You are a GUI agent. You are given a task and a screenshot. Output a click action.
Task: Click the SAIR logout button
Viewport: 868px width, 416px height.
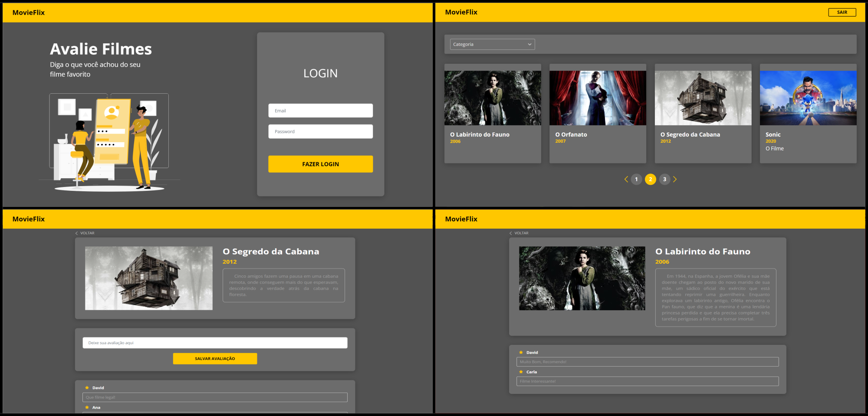pyautogui.click(x=842, y=12)
